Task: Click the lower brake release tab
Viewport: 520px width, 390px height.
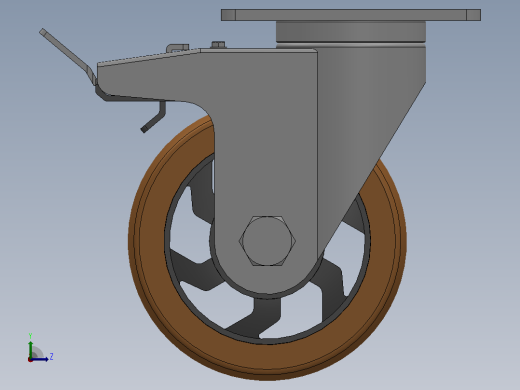Action: 154,117
